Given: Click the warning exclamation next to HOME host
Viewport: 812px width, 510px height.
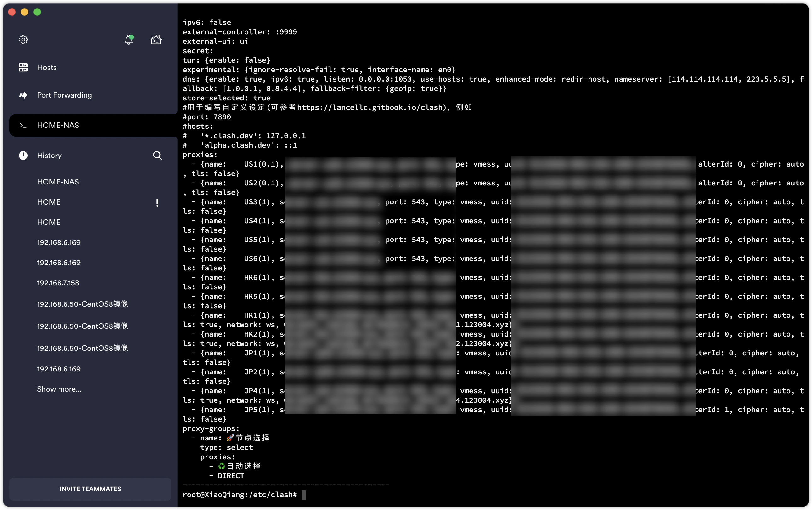Looking at the screenshot, I should [157, 203].
